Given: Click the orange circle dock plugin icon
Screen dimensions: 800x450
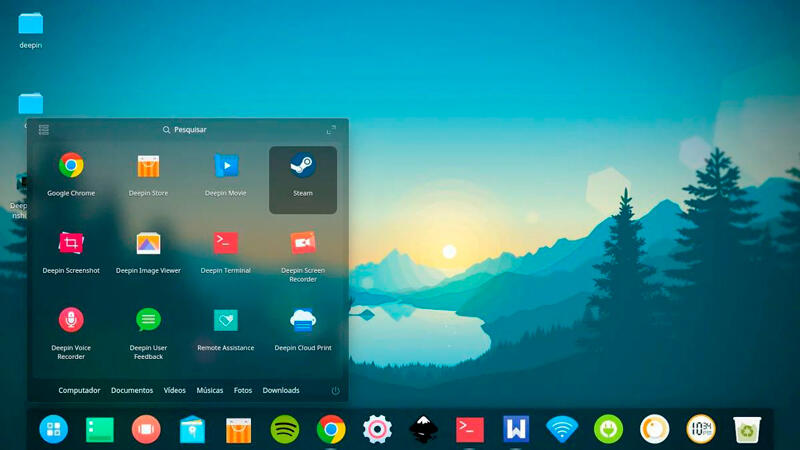Looking at the screenshot, I should click(x=655, y=429).
